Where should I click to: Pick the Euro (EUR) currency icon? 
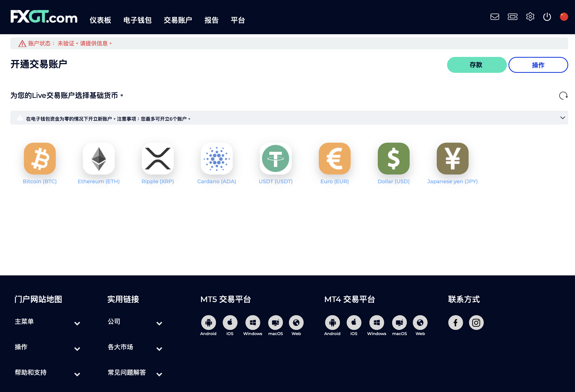(x=335, y=158)
